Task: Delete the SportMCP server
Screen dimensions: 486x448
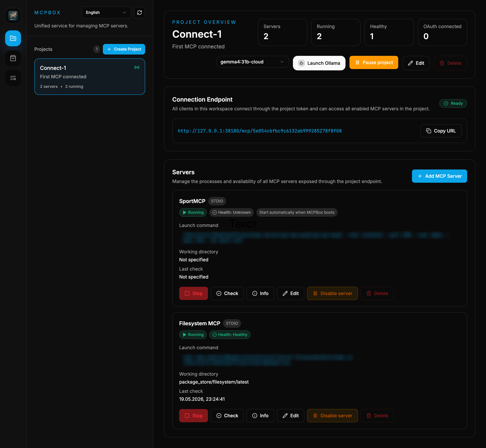Action: coord(377,293)
